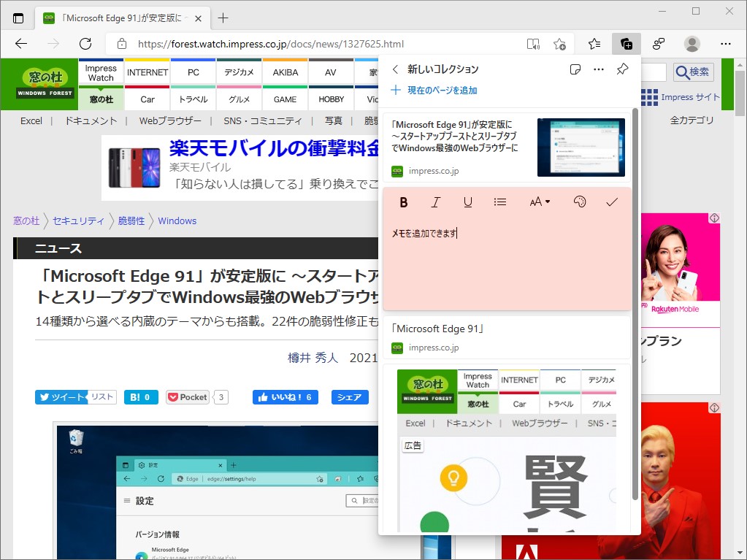This screenshot has height=560, width=747.
Task: Start Read aloud from the address bar
Action: [x=533, y=44]
